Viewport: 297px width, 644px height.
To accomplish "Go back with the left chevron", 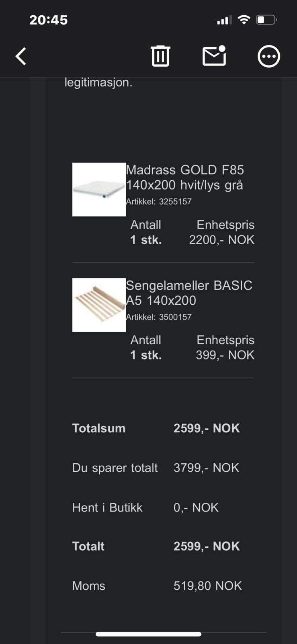I will 21,56.
